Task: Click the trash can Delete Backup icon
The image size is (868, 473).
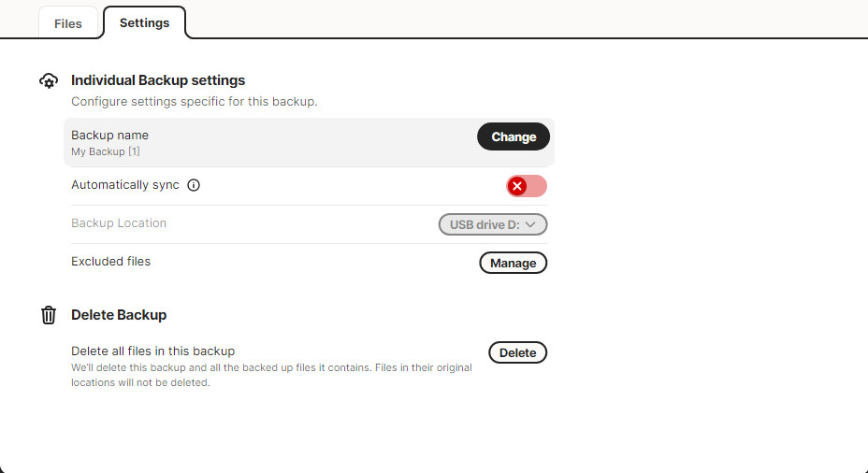Action: coord(49,315)
